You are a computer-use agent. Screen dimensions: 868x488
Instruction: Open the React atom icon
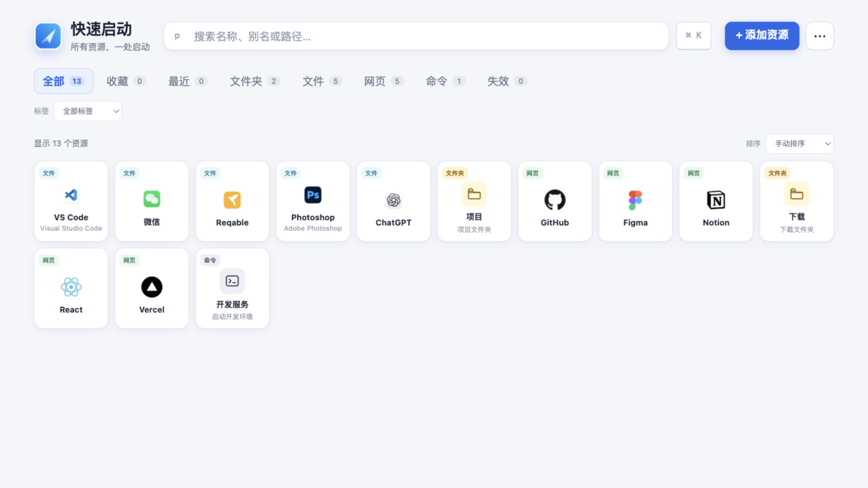coord(71,287)
